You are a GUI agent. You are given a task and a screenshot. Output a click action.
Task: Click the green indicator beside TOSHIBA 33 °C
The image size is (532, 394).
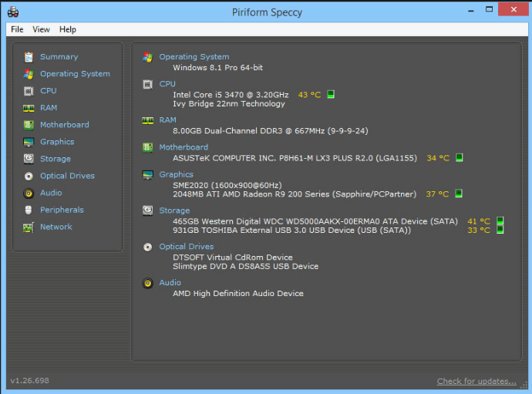pos(500,230)
